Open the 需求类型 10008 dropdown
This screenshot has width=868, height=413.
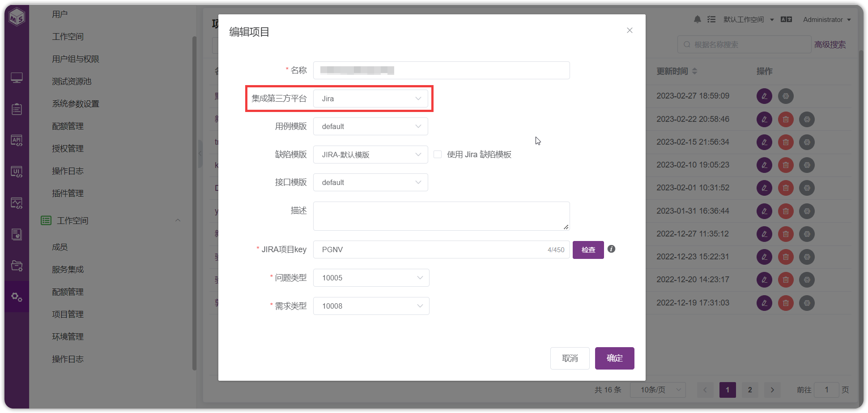(371, 306)
